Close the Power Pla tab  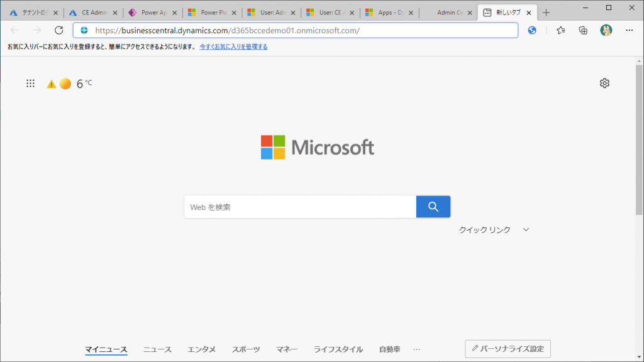234,13
